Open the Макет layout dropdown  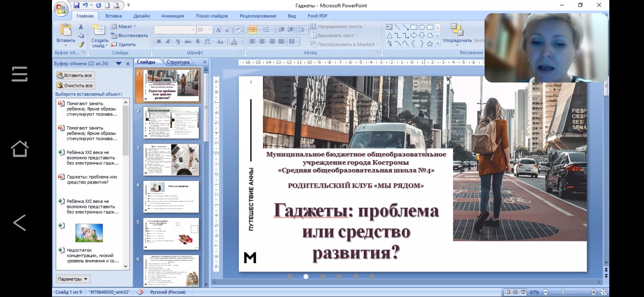(123, 26)
